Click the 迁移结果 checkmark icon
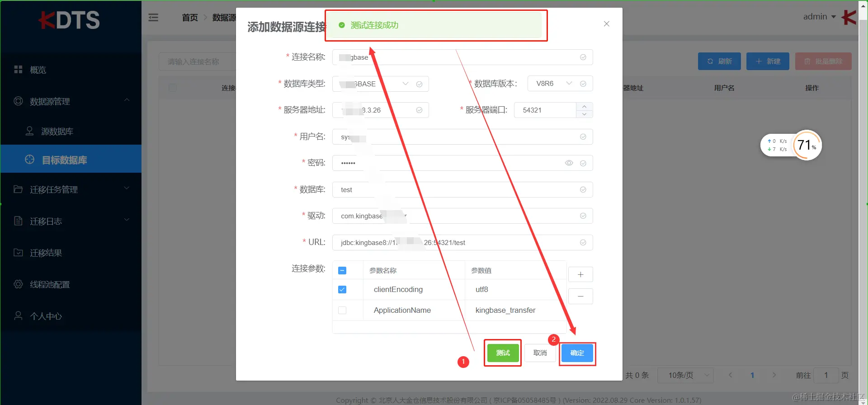 pos(18,252)
